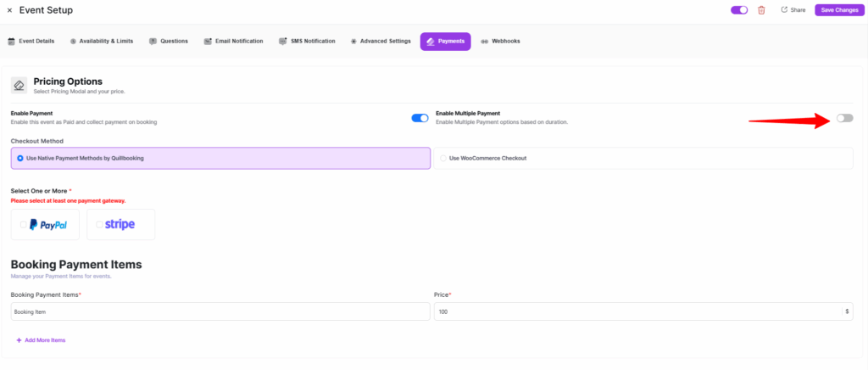Click the red trash delete icon

coord(761,10)
